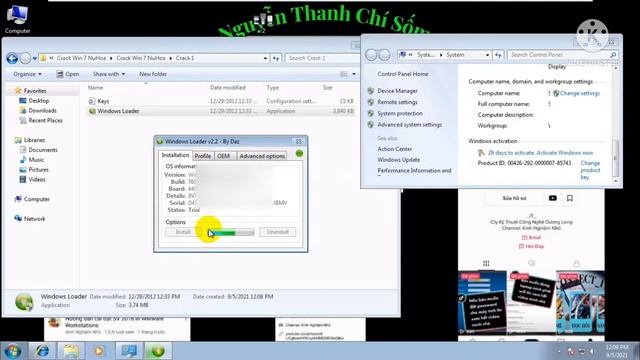Open Libraries in navigation pane
Viewport: 640px width, 360px height.
tap(34, 140)
